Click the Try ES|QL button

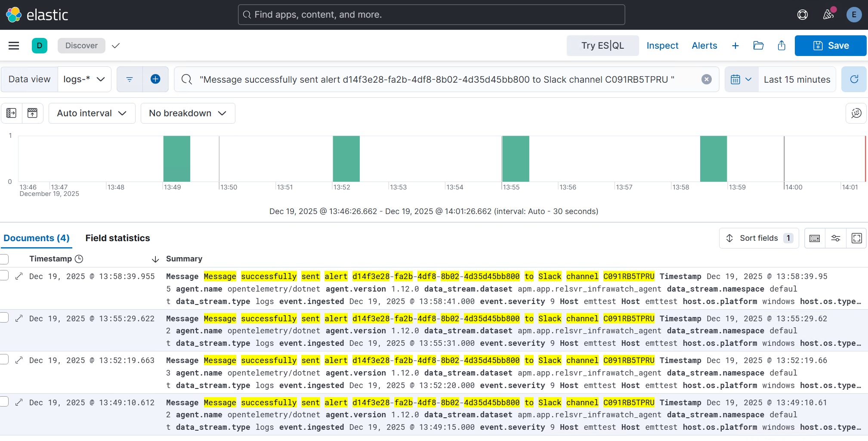pos(602,46)
